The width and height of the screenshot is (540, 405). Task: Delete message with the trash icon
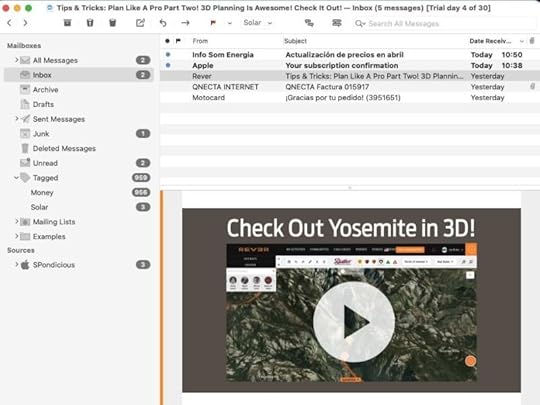pos(90,23)
